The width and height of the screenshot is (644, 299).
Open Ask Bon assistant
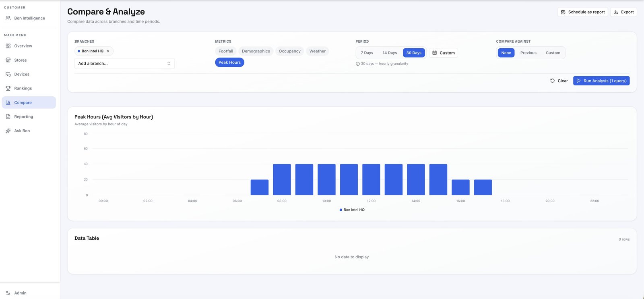coord(29,131)
